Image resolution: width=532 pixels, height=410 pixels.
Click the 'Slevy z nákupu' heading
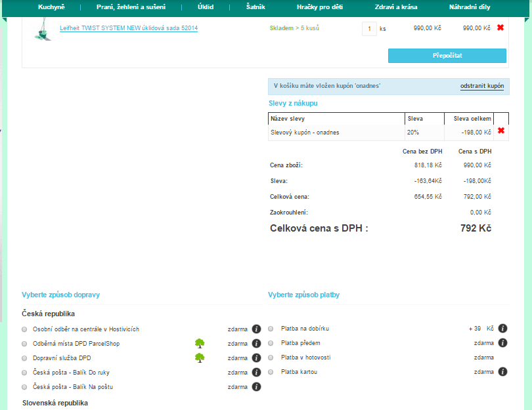[293, 104]
